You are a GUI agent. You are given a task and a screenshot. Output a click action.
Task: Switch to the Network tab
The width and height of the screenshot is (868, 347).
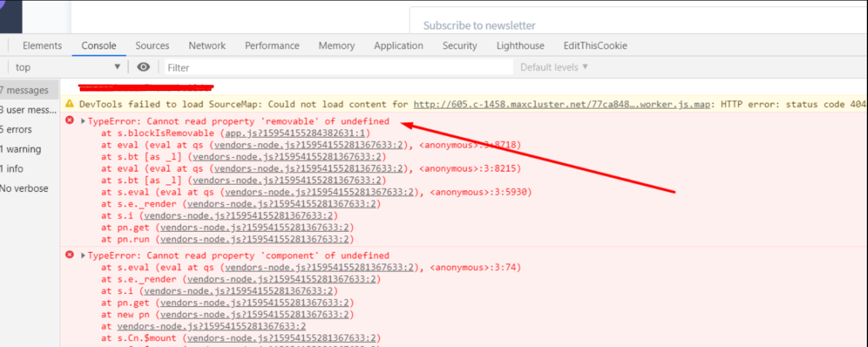(207, 45)
